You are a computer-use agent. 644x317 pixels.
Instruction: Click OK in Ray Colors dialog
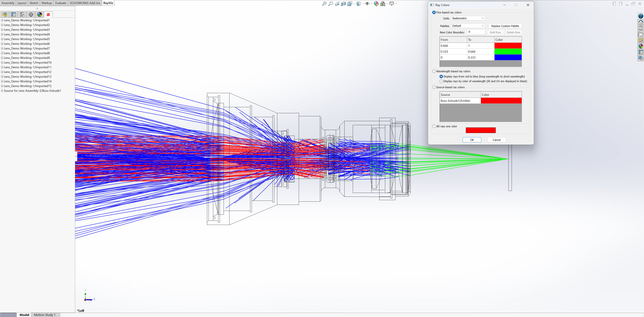tap(472, 140)
